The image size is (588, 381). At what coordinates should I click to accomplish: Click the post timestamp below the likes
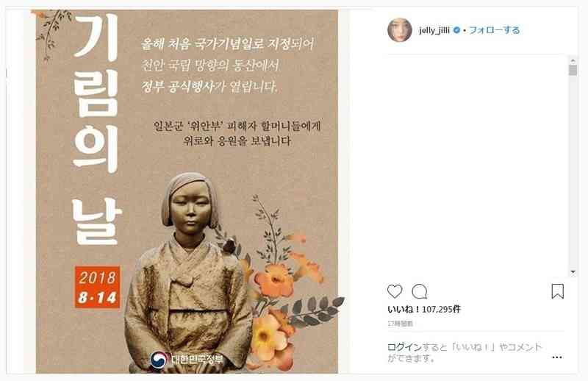tap(400, 323)
